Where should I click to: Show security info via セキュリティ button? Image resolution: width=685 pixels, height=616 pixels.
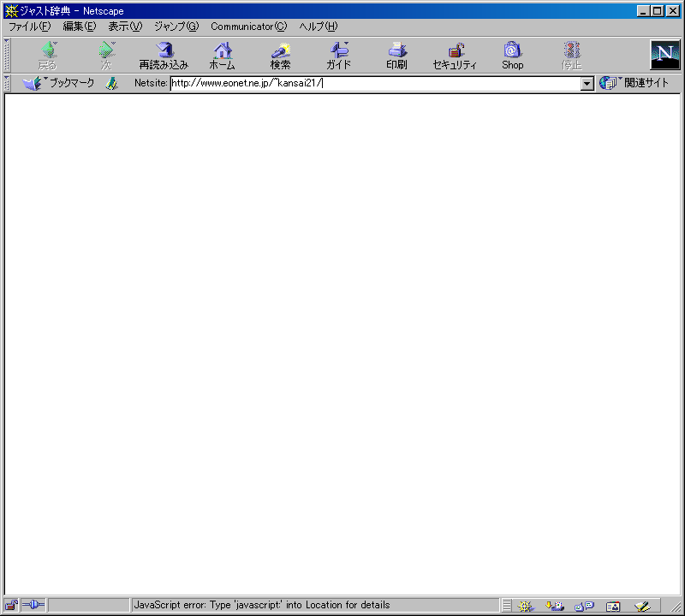click(x=455, y=56)
